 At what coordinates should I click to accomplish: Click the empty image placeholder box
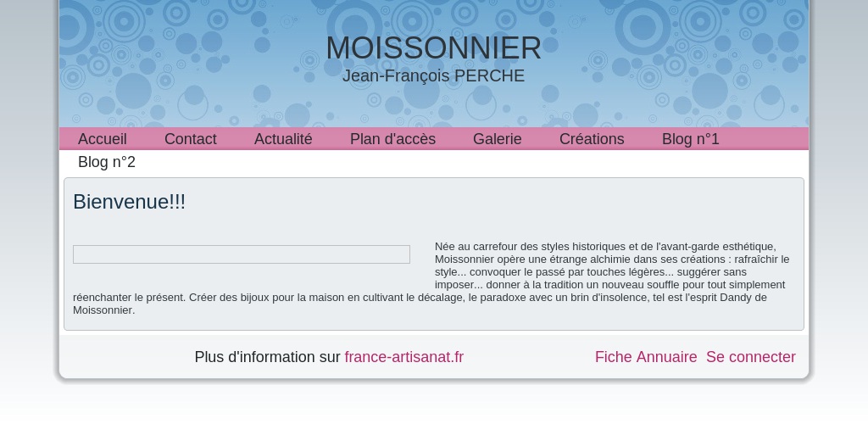point(242,254)
